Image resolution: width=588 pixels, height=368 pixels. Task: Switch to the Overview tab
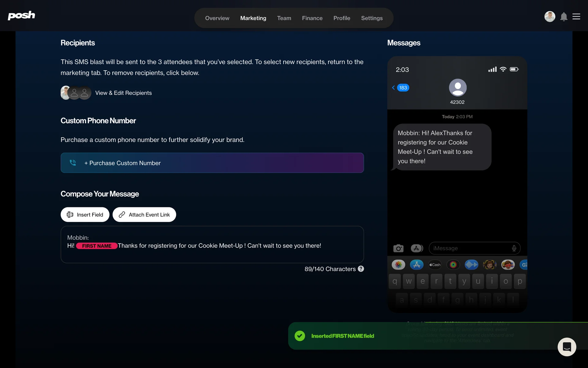point(217,18)
